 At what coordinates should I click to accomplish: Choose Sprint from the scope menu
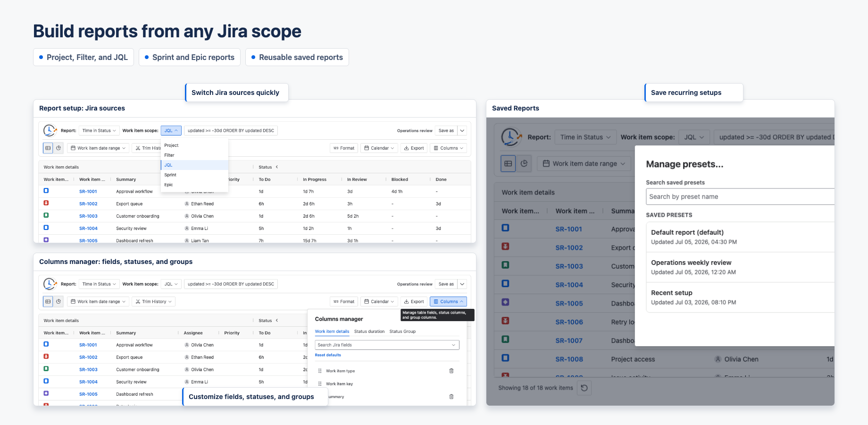click(x=195, y=175)
